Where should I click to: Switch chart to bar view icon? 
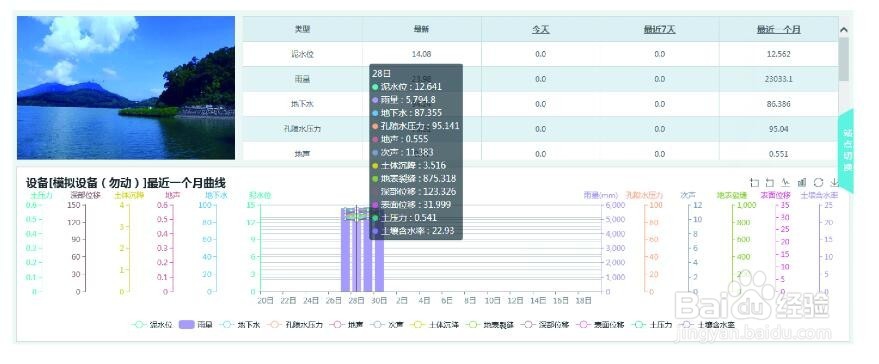coord(802,183)
